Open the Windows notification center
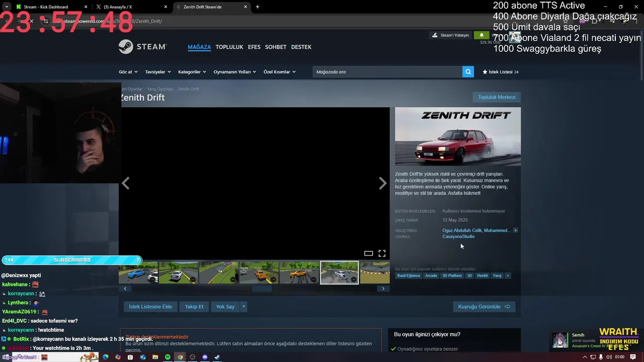This screenshot has height=362, width=644. pyautogui.click(x=634, y=357)
